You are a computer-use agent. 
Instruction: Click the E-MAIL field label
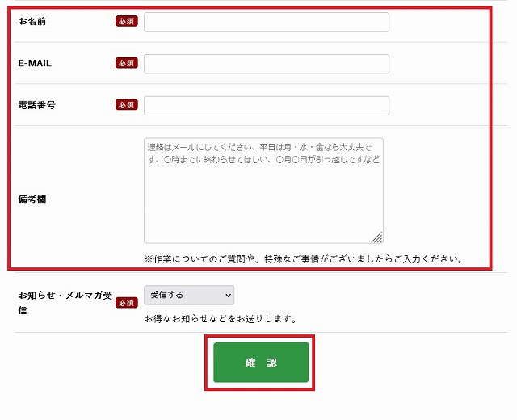[35, 63]
